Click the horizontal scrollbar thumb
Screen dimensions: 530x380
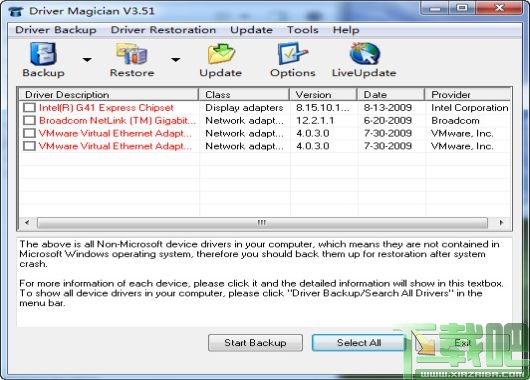[x=262, y=223]
